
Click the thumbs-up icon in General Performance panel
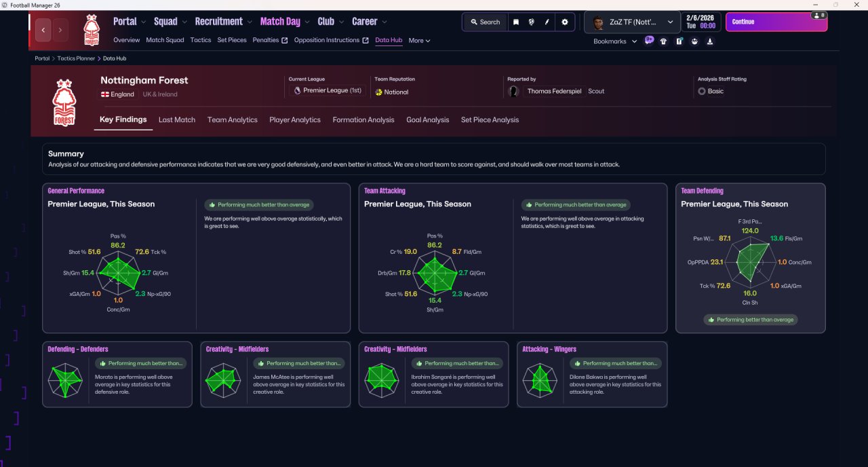tap(212, 204)
